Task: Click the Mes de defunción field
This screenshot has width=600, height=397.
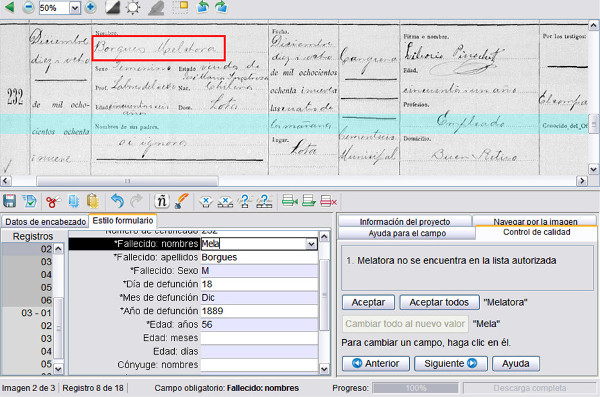Action: 259,297
